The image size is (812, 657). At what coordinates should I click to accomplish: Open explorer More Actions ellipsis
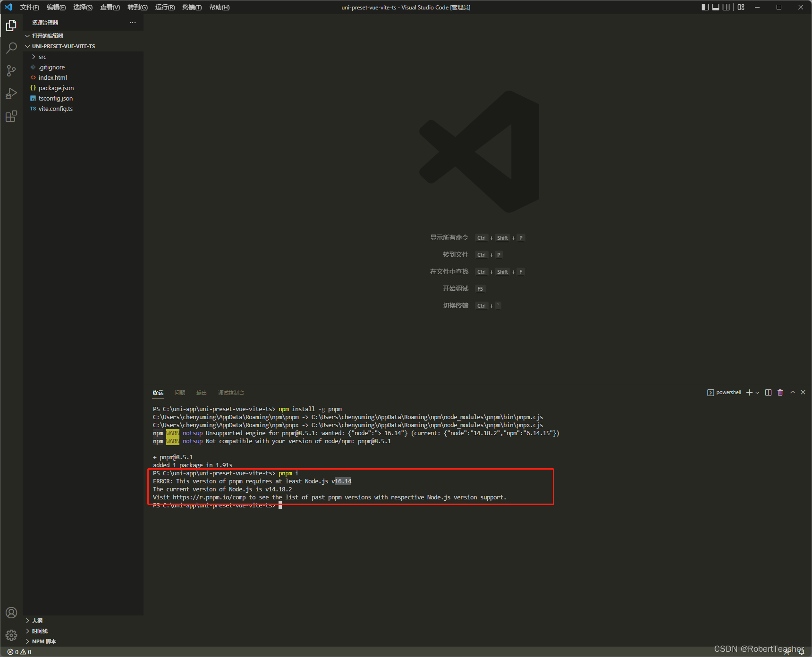[x=133, y=23]
